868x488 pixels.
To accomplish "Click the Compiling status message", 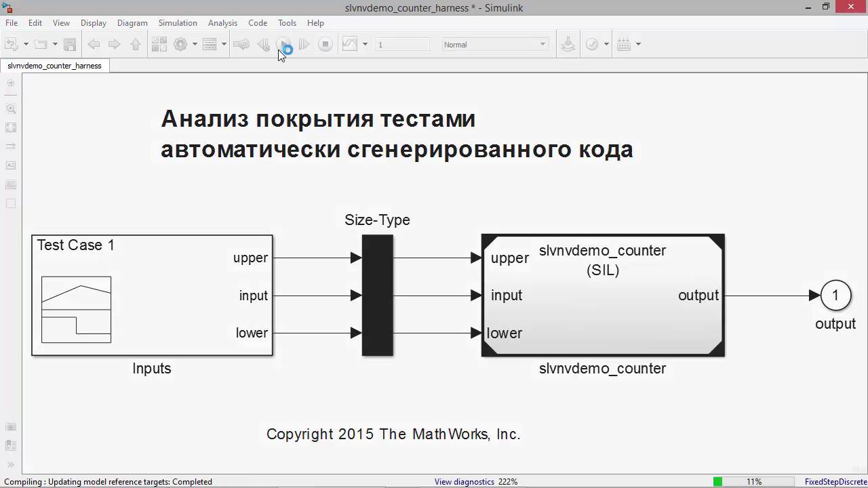I will pos(108,482).
